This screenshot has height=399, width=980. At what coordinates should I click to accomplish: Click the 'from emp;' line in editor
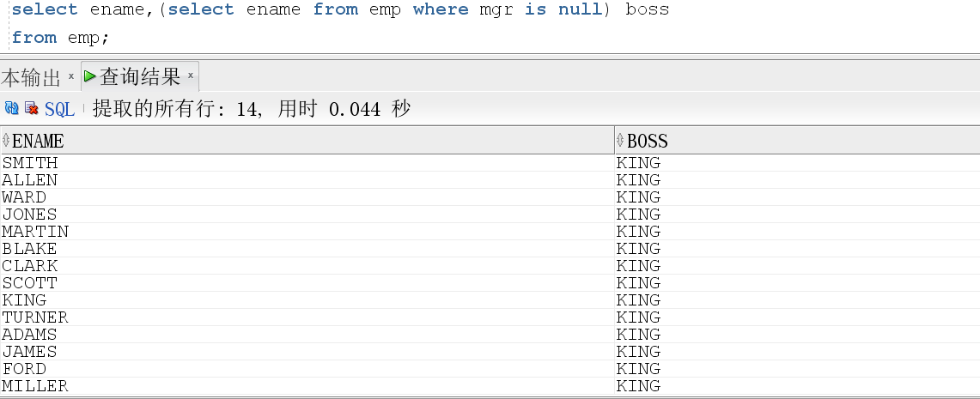[60, 38]
